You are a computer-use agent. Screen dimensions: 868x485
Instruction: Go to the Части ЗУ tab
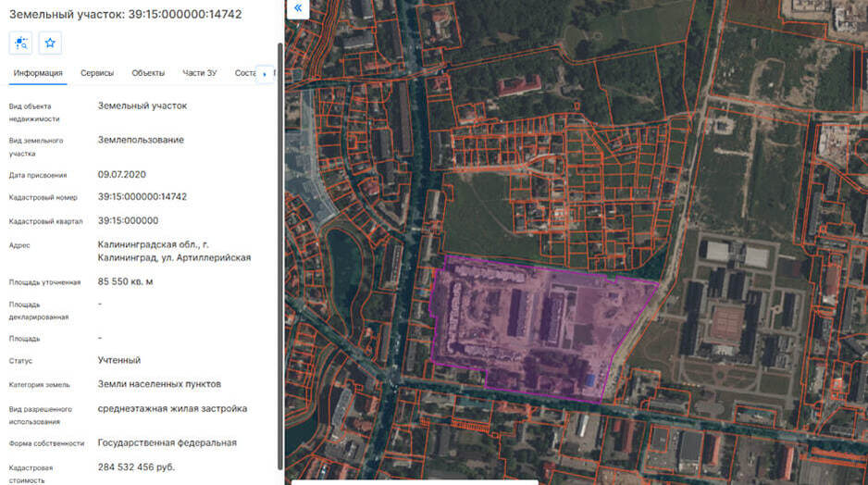[x=200, y=73]
